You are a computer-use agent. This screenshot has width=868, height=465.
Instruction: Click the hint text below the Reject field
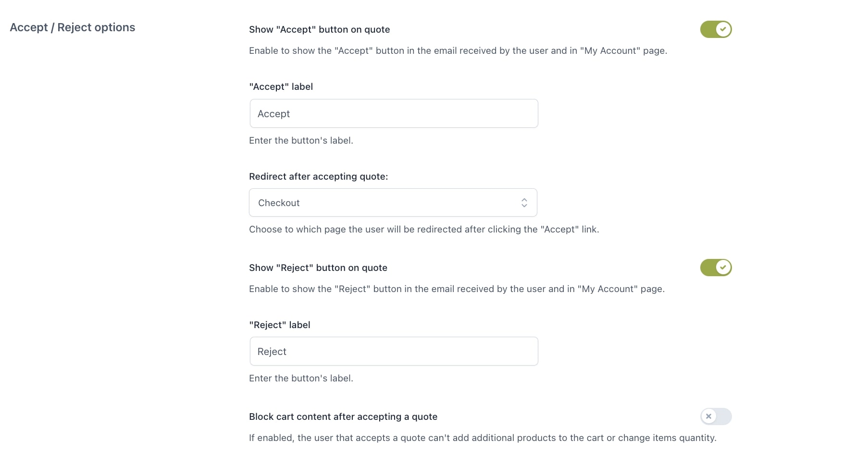point(301,379)
